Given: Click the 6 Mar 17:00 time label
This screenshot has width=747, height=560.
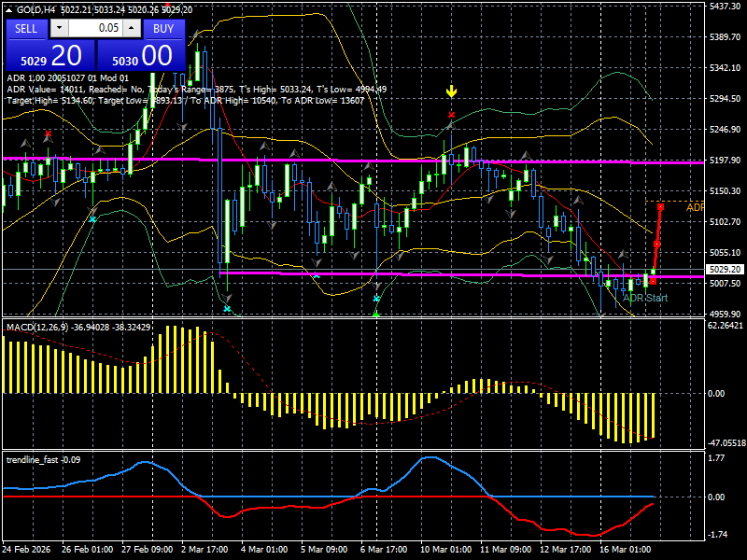Looking at the screenshot, I should point(384,550).
